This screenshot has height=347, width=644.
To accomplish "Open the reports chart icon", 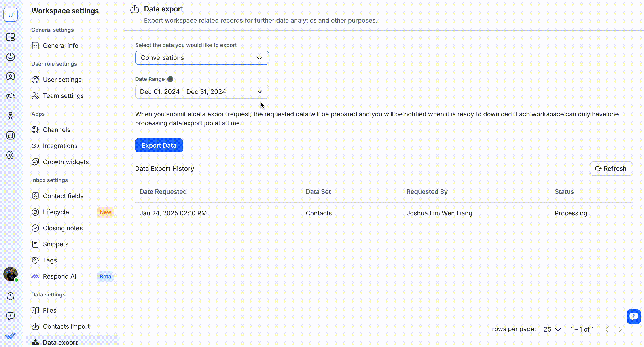I will pos(11,135).
